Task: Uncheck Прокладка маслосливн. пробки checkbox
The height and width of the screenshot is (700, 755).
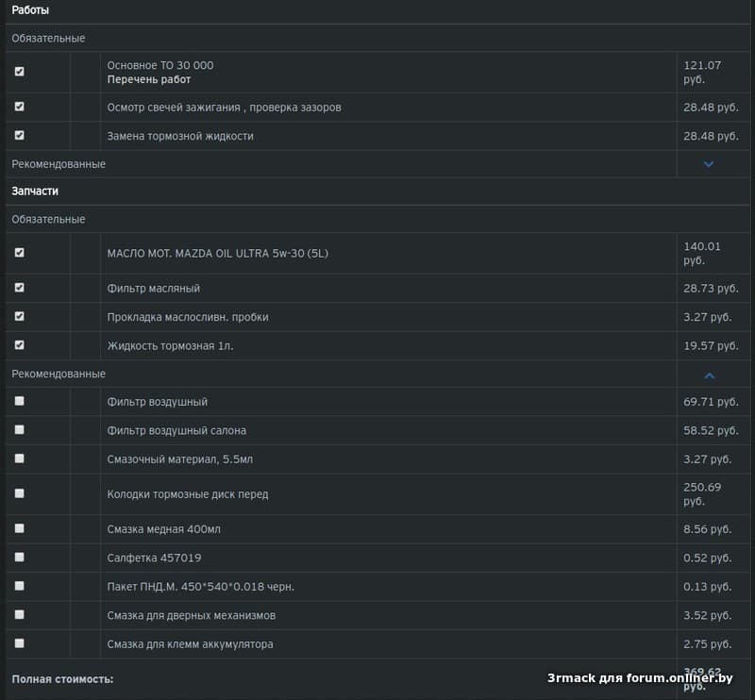Action: 20,316
